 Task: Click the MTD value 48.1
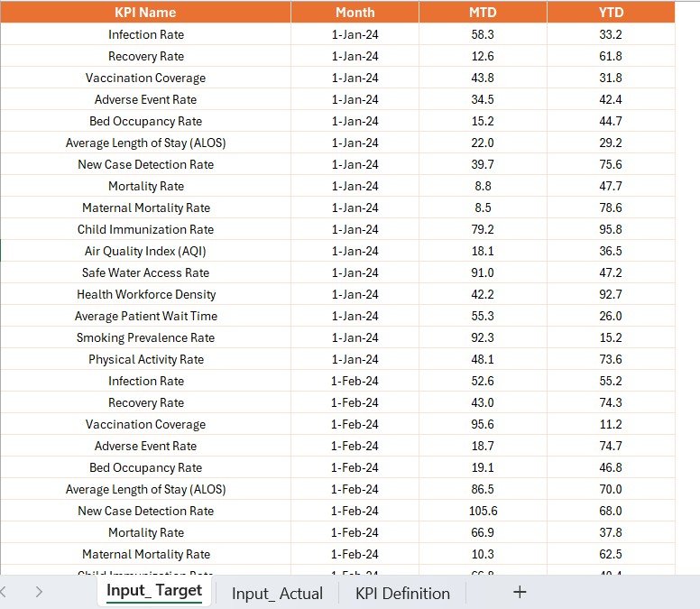pos(483,359)
